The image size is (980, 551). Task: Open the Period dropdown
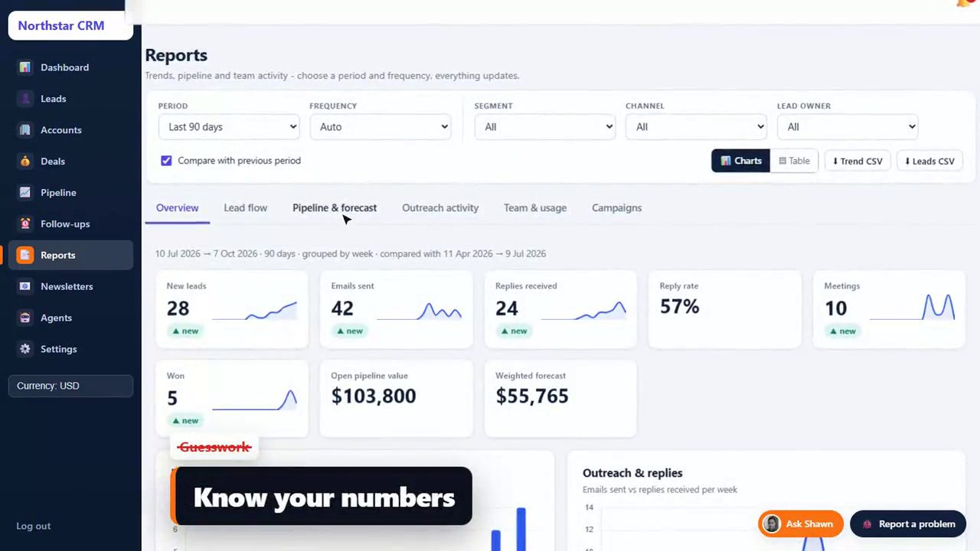229,127
